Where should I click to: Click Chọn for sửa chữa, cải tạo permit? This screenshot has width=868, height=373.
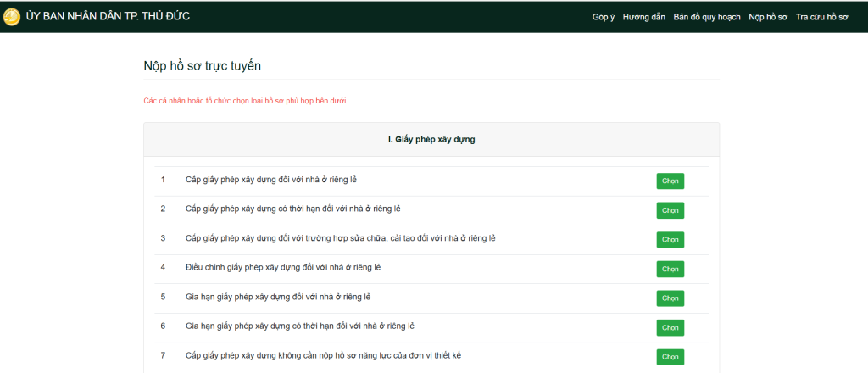(x=670, y=240)
